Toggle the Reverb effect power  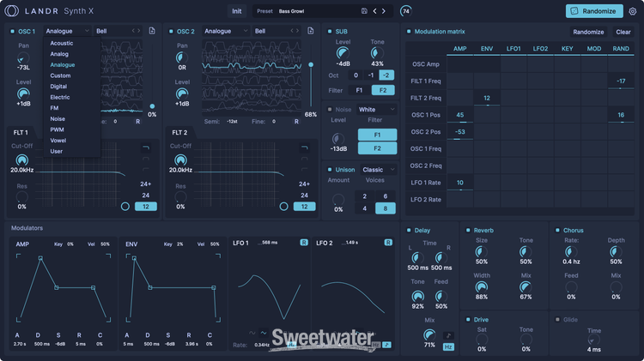468,230
